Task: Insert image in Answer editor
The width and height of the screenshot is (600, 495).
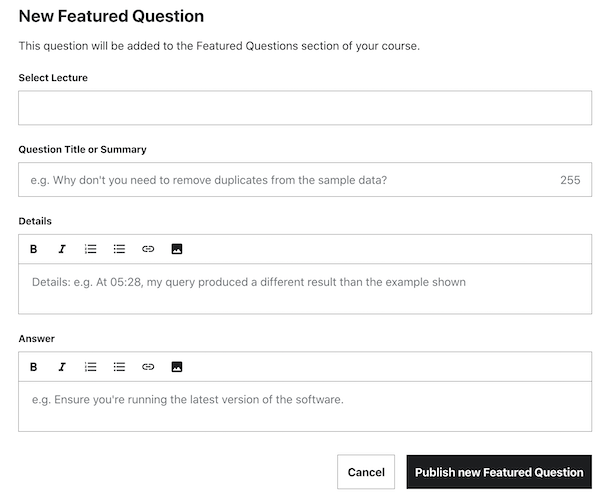Action: 177,367
